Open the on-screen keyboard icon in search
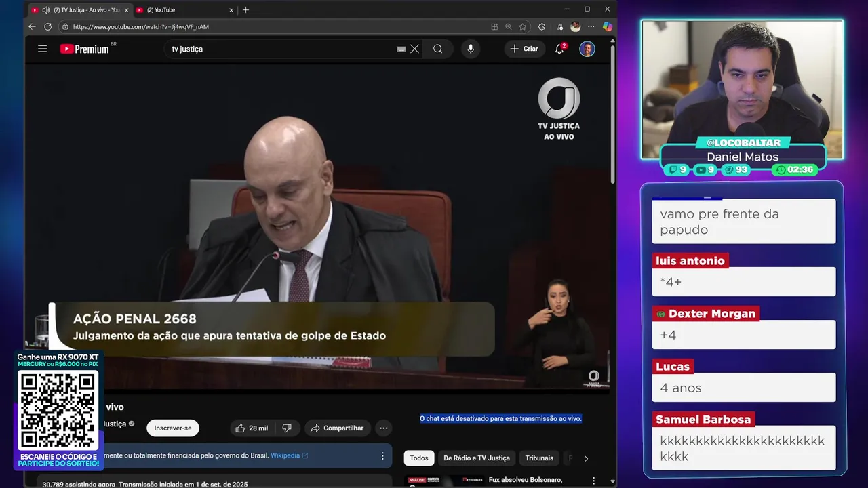This screenshot has height=488, width=868. click(401, 49)
